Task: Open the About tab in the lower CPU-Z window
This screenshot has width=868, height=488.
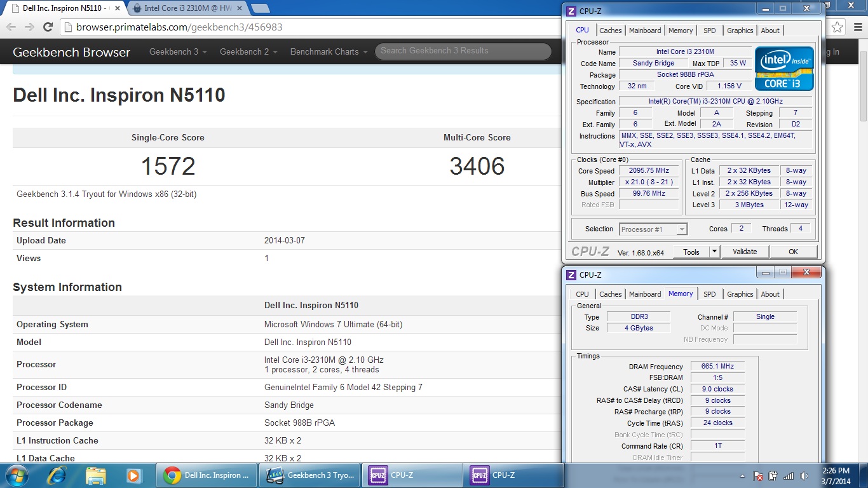Action: pos(770,294)
